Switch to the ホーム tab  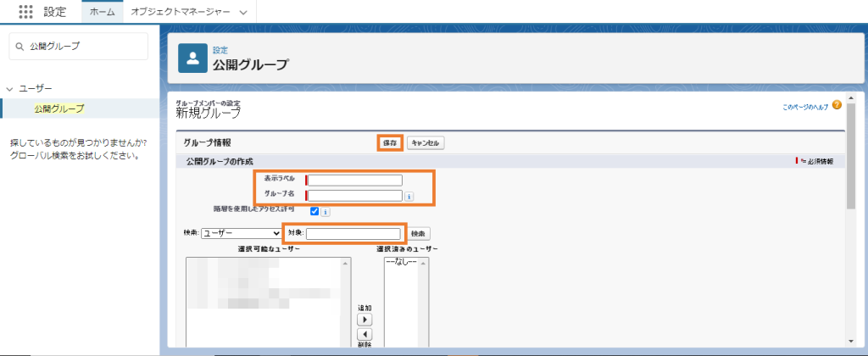tap(103, 12)
